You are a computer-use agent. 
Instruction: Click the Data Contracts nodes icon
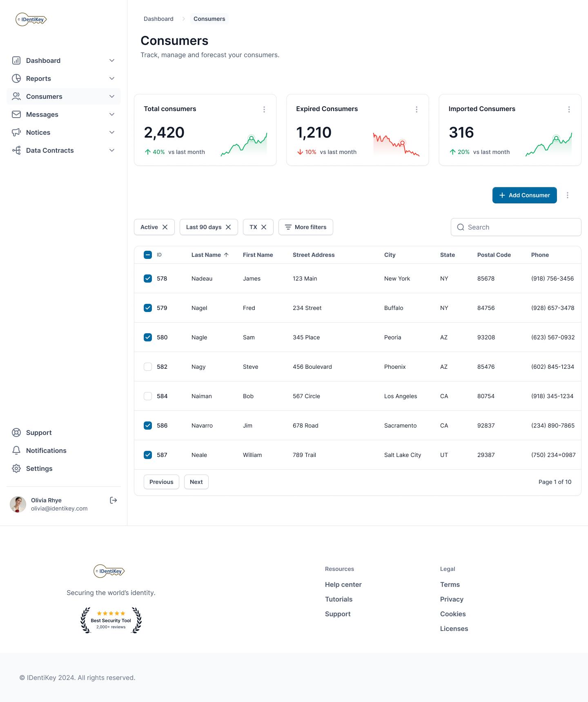pos(16,150)
